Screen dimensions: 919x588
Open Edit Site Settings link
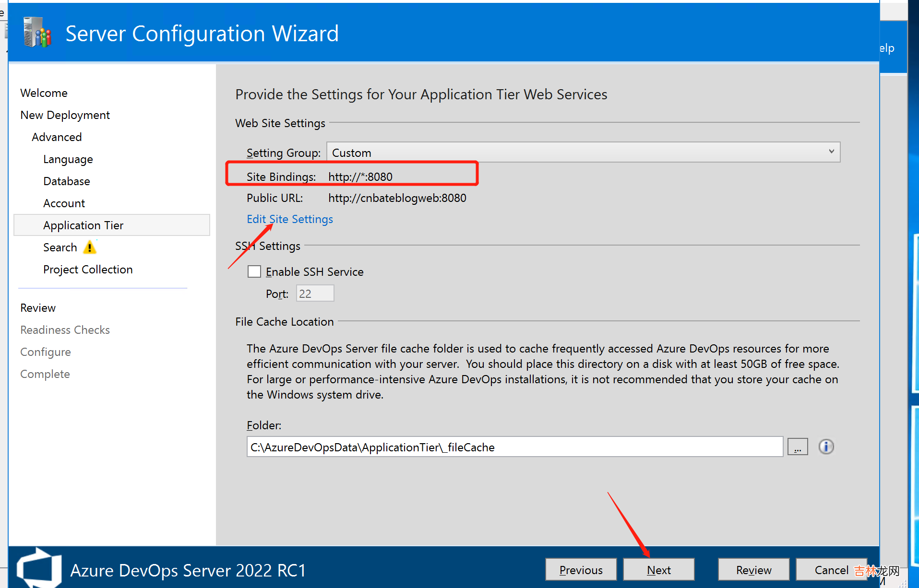289,219
